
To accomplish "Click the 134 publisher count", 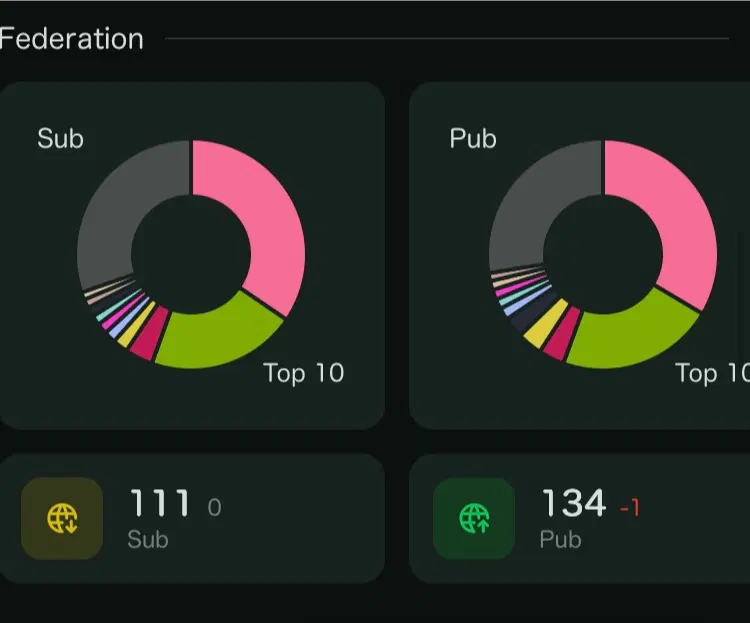I will pos(573,504).
